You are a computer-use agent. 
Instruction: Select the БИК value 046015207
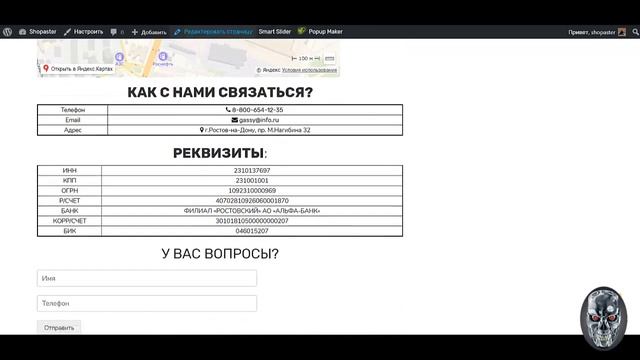252,231
